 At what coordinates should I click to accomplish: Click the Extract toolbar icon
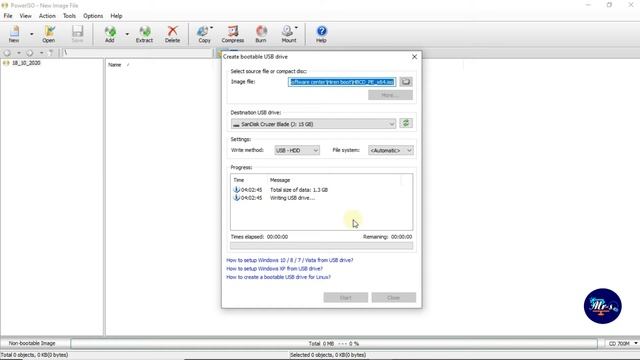(144, 34)
